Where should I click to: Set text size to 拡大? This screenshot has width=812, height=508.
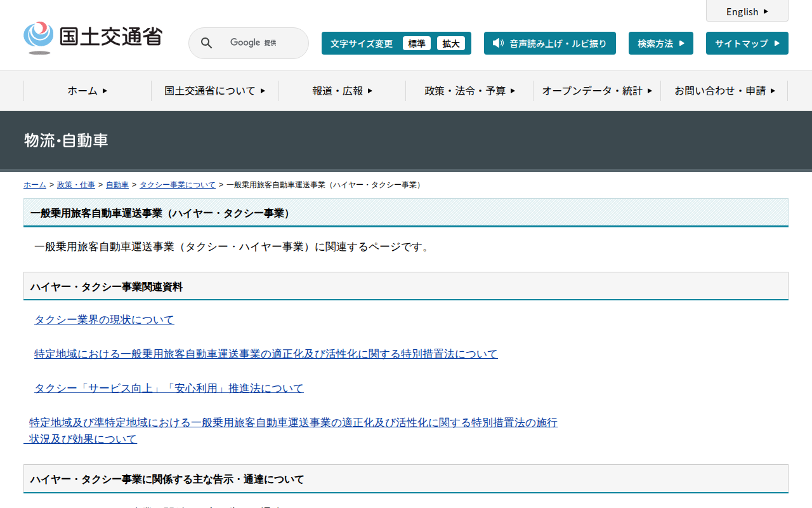point(451,43)
